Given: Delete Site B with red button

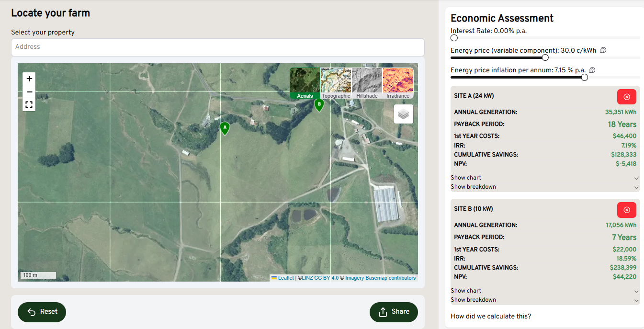Looking at the screenshot, I should 626,210.
